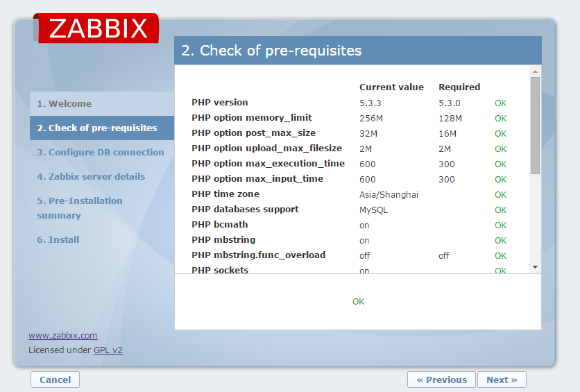Click the "PHP time zone" label
The image size is (580, 392).
(x=225, y=194)
